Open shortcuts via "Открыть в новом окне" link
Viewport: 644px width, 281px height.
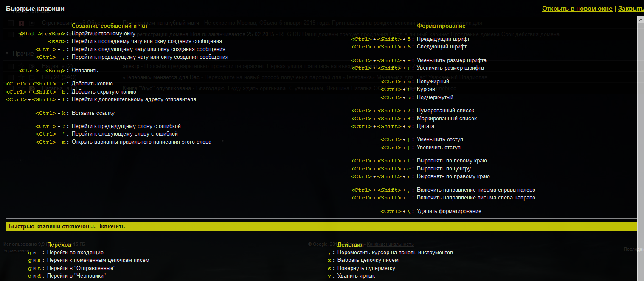coord(577,9)
